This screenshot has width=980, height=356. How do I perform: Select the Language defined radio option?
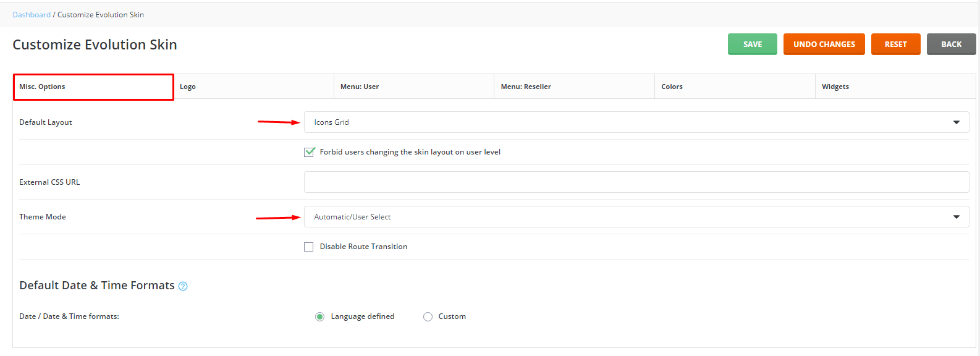click(x=319, y=316)
